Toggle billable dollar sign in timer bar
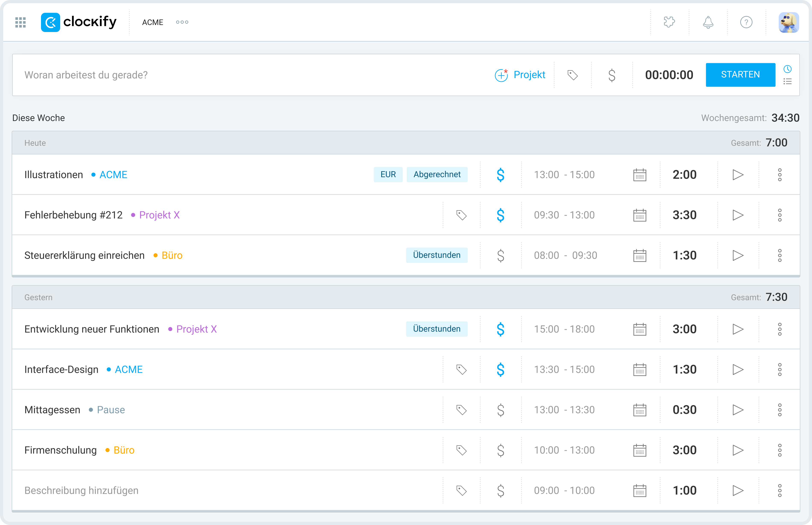812x525 pixels. [x=612, y=75]
